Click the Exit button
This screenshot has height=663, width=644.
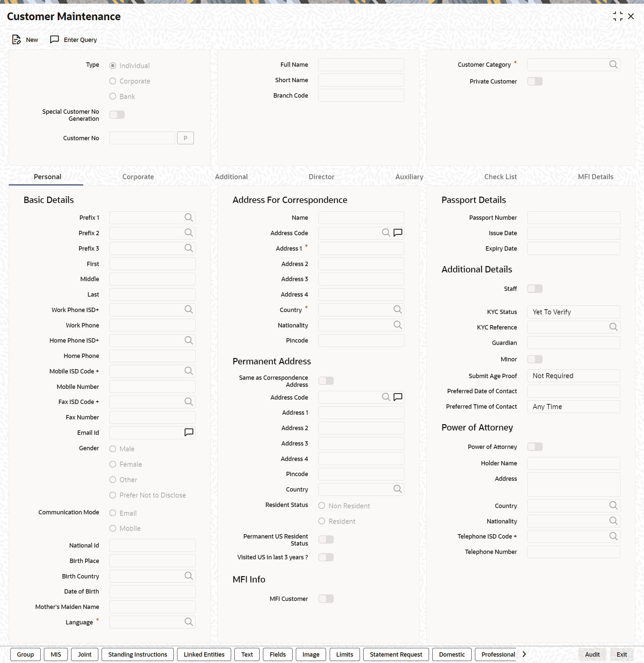[x=621, y=655]
